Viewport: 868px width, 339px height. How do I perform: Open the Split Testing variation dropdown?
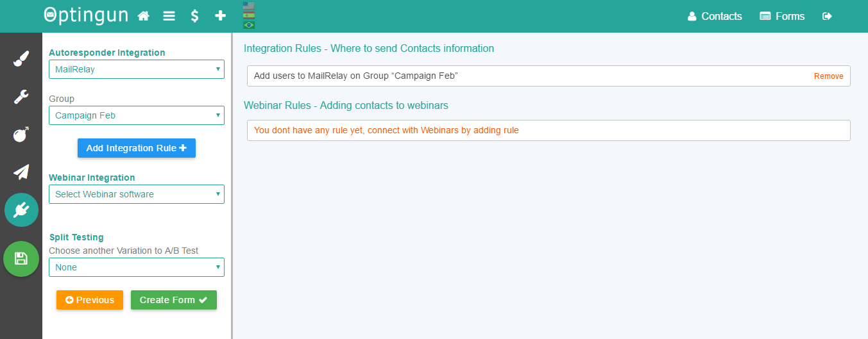point(137,267)
